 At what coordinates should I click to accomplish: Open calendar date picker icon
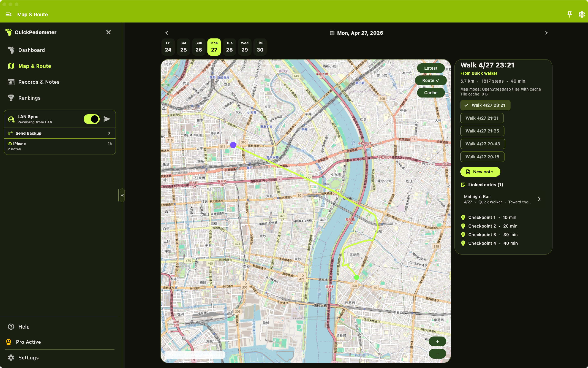(332, 33)
